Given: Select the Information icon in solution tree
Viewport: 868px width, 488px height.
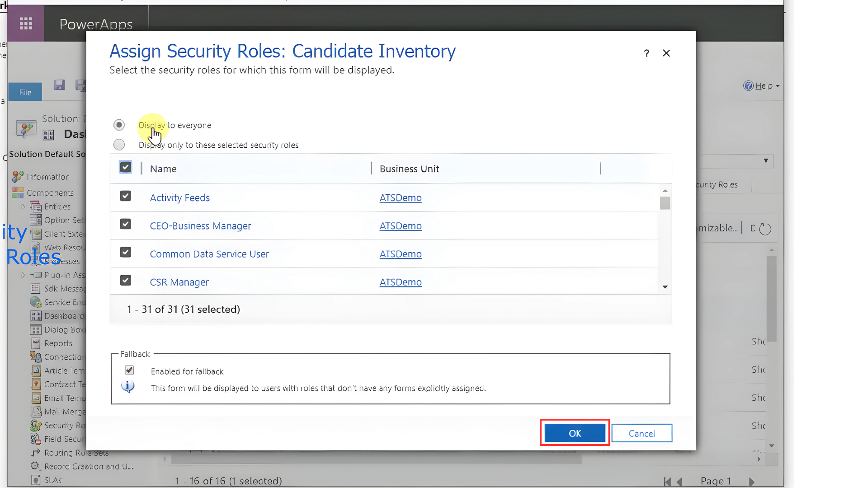Looking at the screenshot, I should (18, 177).
